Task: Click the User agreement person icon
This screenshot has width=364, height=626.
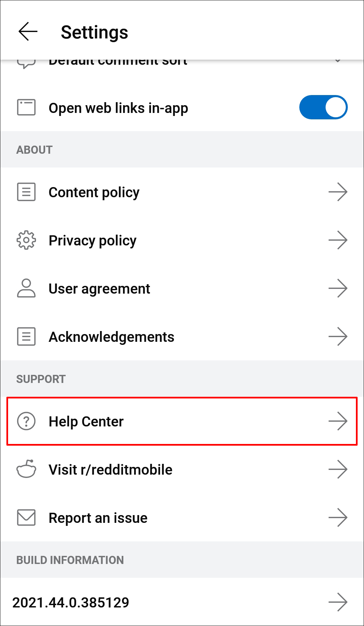Action: coord(26,289)
